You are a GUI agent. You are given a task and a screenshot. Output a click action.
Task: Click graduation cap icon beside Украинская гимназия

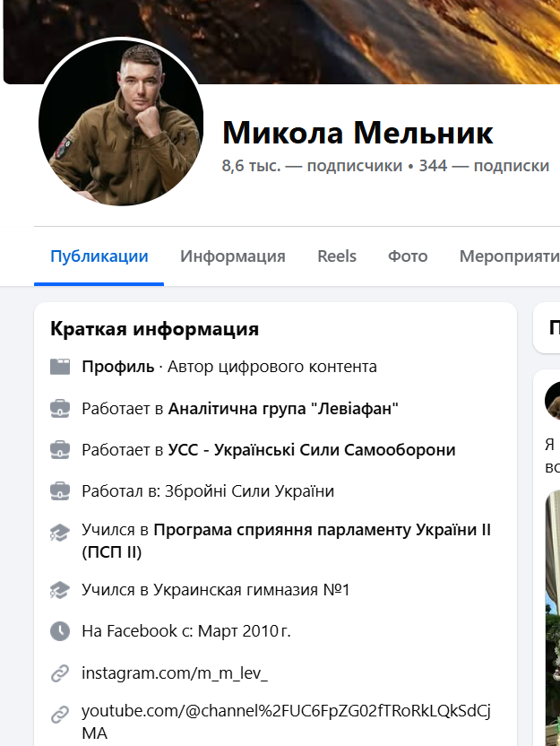[60, 590]
